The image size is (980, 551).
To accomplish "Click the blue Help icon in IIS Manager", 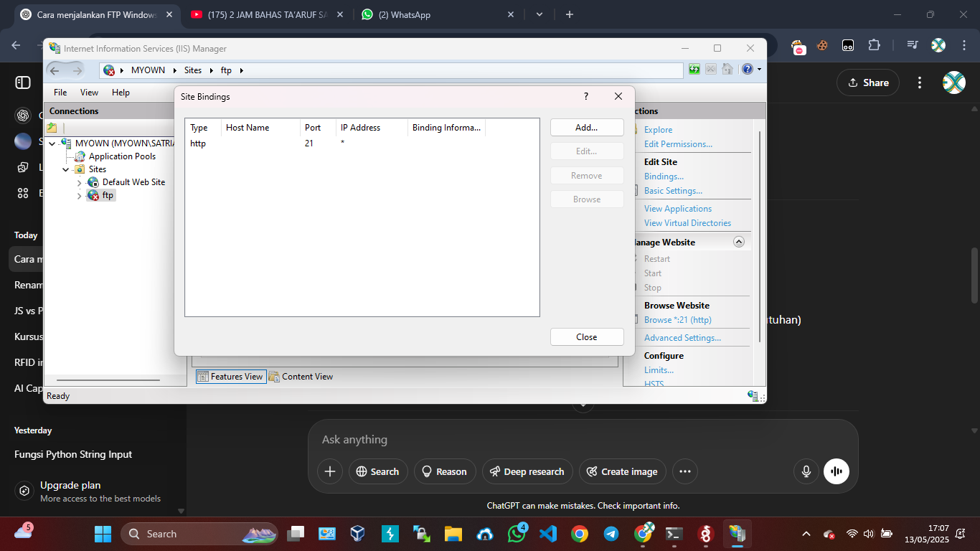I will [x=748, y=70].
